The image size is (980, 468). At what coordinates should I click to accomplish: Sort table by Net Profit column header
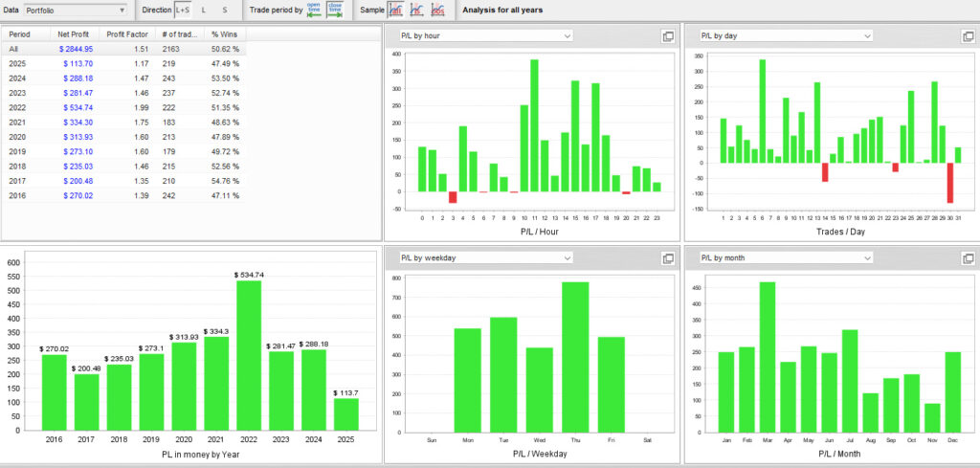tap(74, 33)
